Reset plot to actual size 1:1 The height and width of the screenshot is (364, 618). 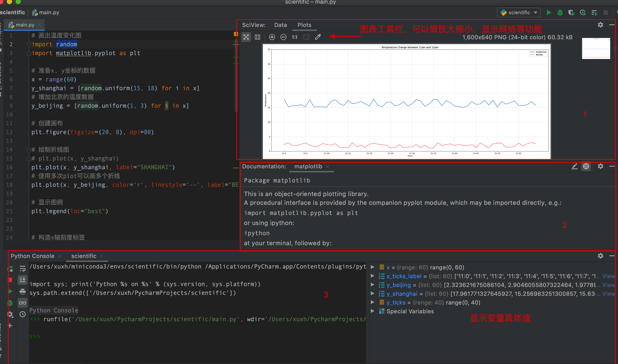(295, 37)
